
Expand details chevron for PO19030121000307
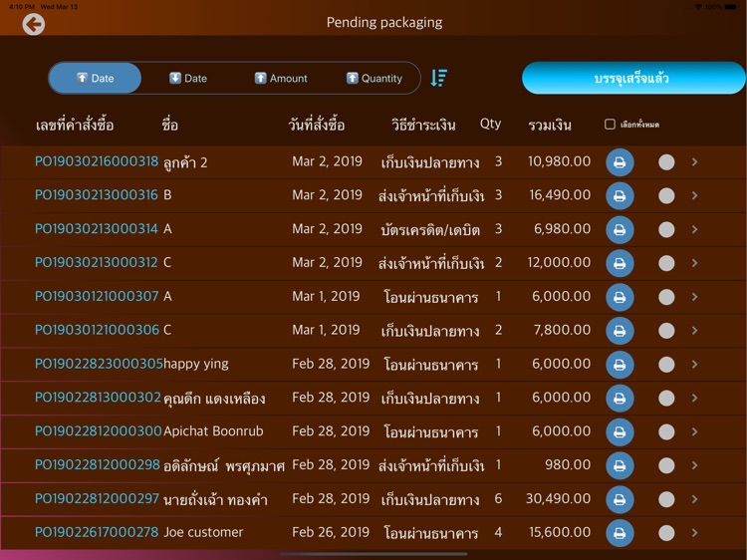click(x=694, y=297)
